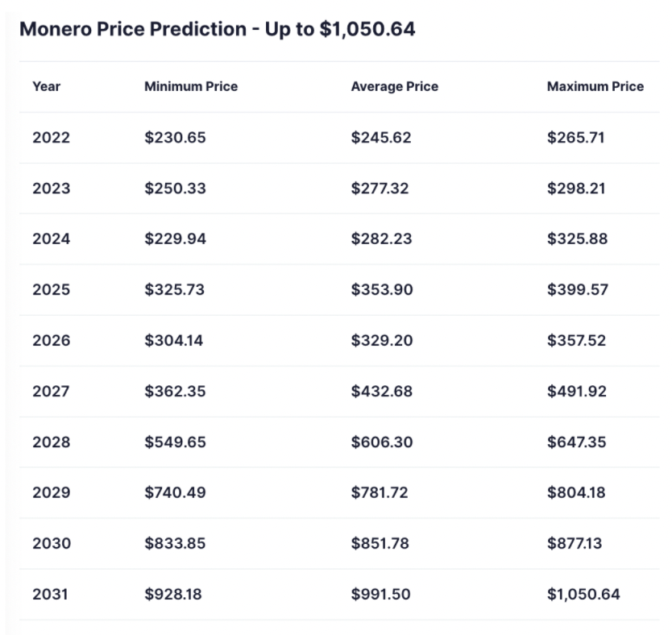This screenshot has height=635, width=672.
Task: Click the $277.32 average price for 2023
Action: (x=381, y=189)
